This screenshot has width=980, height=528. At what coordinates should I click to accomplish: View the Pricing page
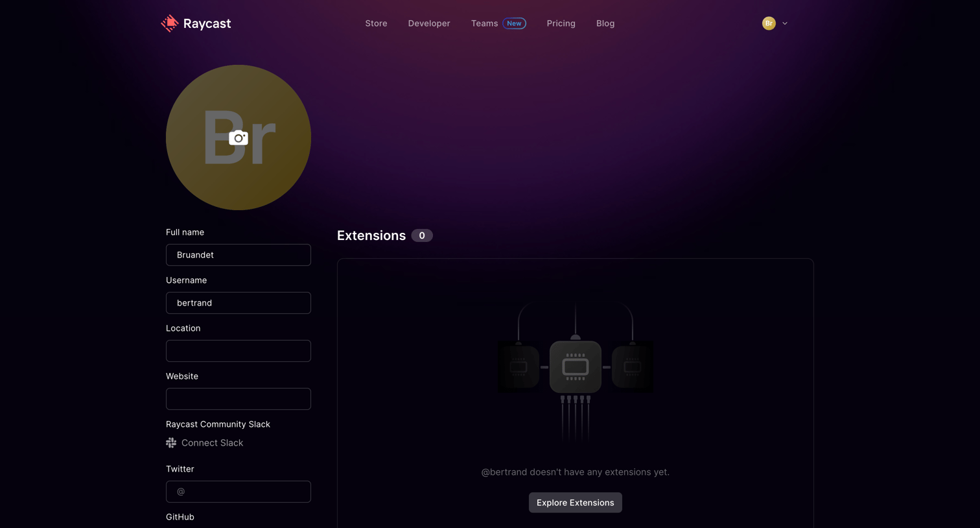(x=561, y=23)
